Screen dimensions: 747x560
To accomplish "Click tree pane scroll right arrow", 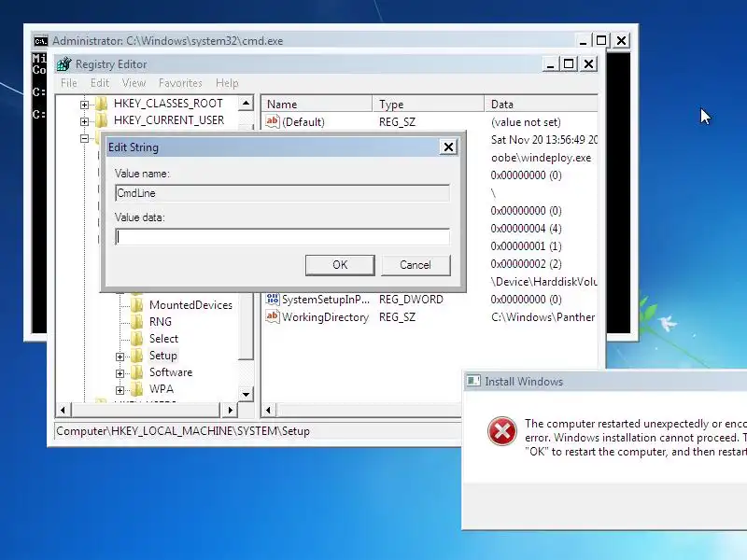I will point(230,410).
